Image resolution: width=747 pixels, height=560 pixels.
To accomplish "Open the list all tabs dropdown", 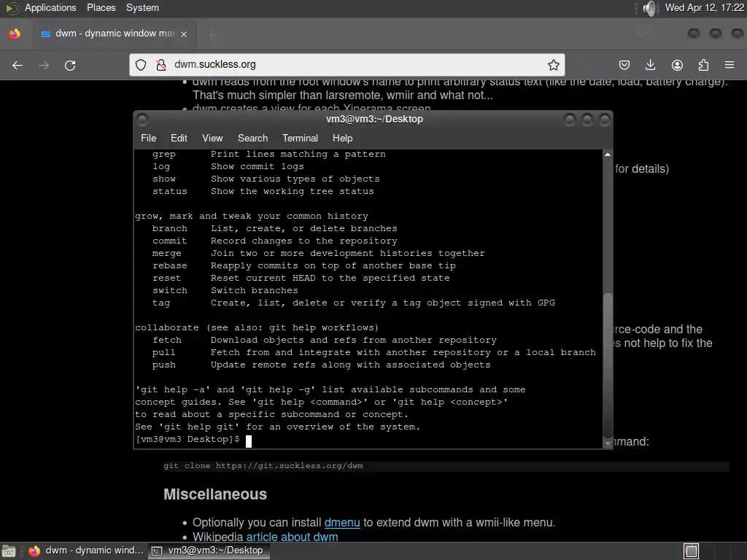I will (640, 34).
